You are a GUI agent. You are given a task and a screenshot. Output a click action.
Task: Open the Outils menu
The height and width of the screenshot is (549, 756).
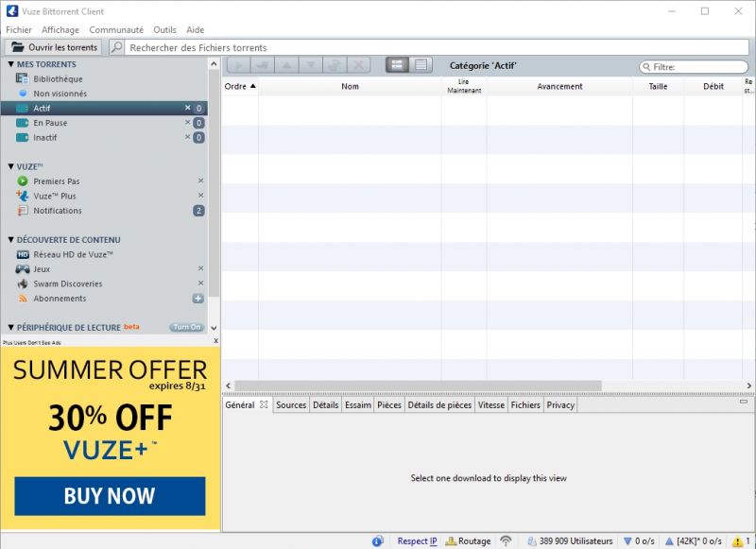coord(164,30)
